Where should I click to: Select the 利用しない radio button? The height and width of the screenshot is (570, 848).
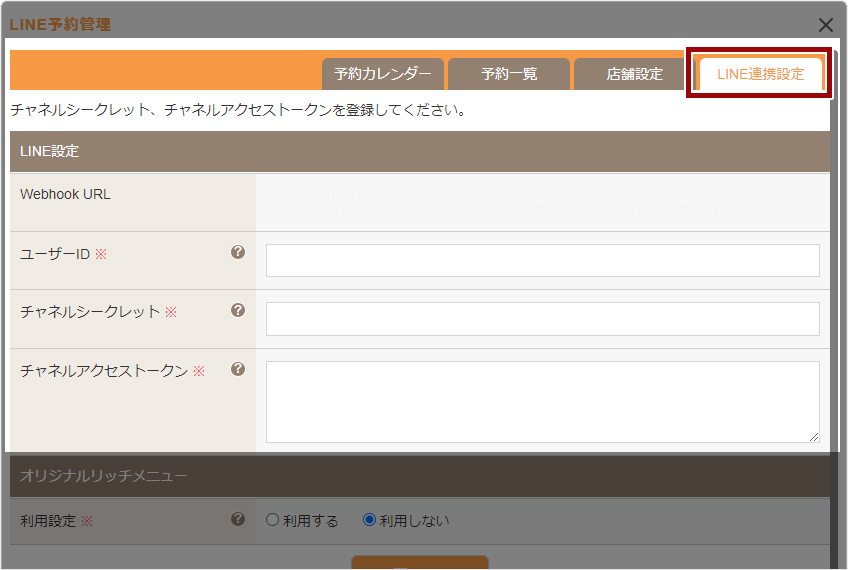point(369,520)
